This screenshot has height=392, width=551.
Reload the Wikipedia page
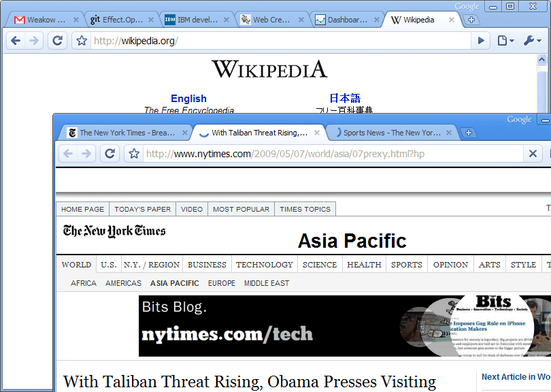click(x=57, y=41)
